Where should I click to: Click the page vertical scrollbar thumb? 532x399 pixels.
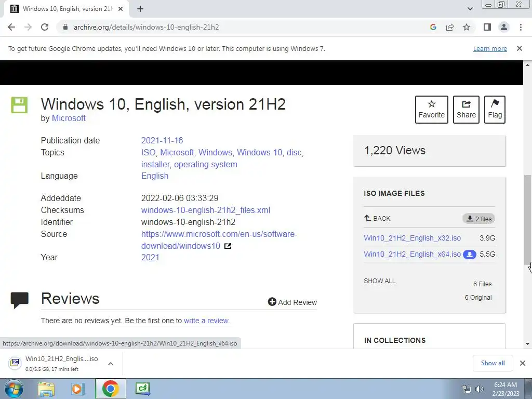point(528,219)
